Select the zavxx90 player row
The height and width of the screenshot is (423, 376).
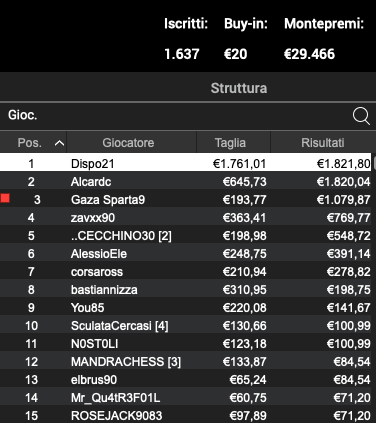[185, 218]
